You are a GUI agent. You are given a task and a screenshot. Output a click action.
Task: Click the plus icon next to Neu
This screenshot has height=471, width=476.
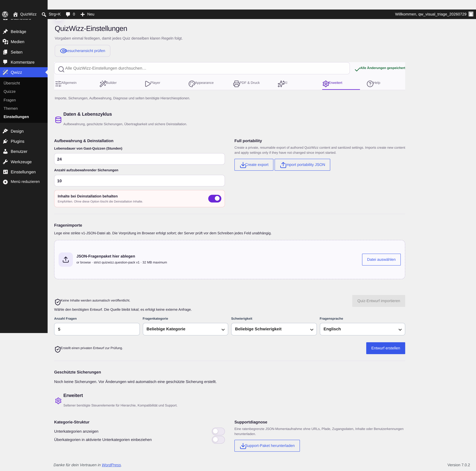[83, 14]
